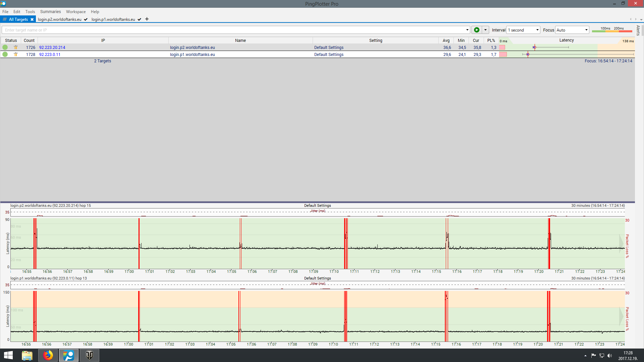Sort by the Name column header
644x362 pixels.
240,40
